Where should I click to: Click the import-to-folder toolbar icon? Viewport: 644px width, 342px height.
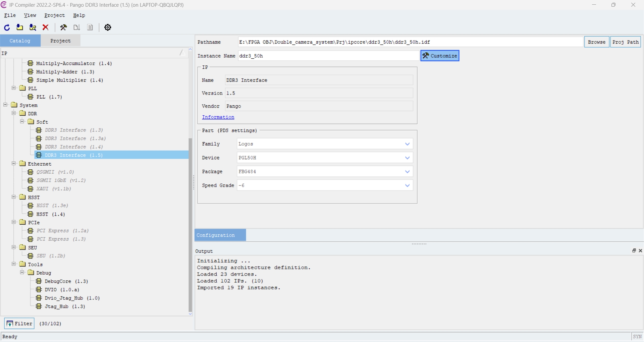click(20, 27)
